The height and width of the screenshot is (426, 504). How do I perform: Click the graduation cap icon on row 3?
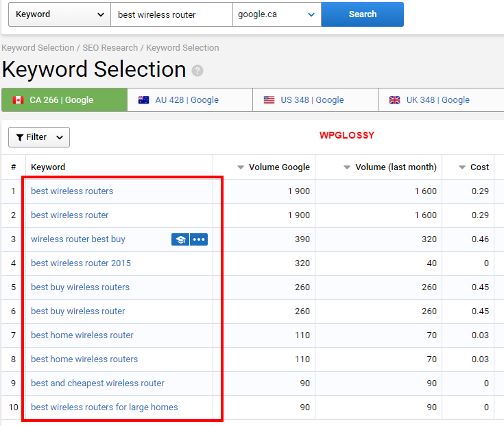click(x=180, y=239)
